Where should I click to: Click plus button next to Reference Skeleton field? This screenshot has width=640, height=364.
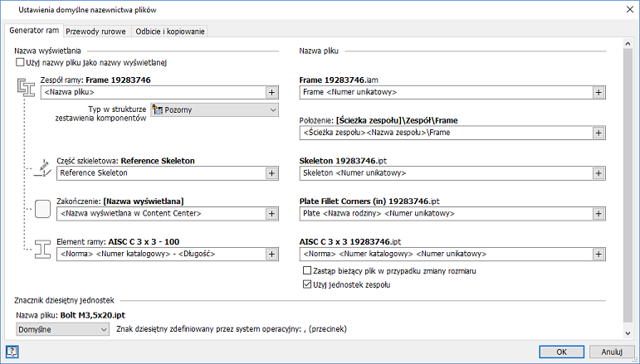pos(271,173)
